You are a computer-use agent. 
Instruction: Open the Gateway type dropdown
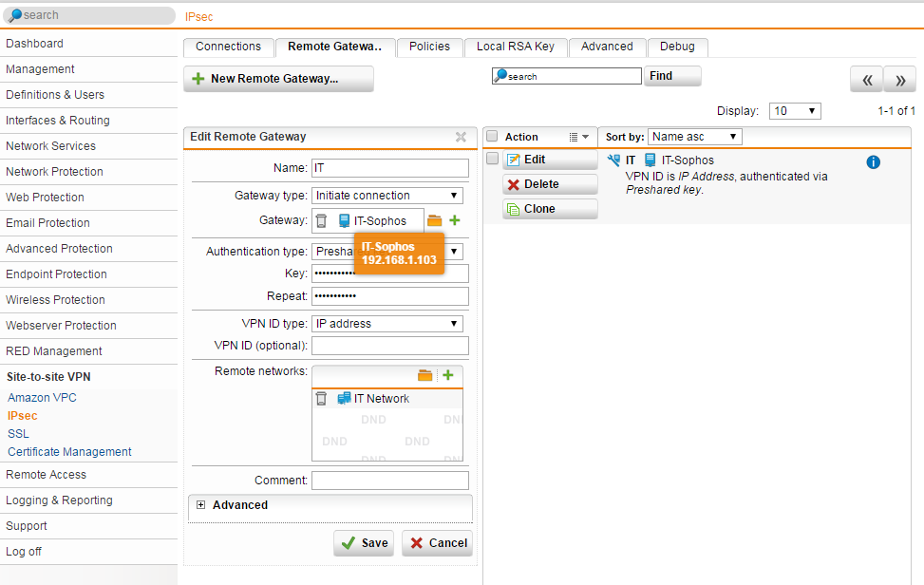point(387,196)
